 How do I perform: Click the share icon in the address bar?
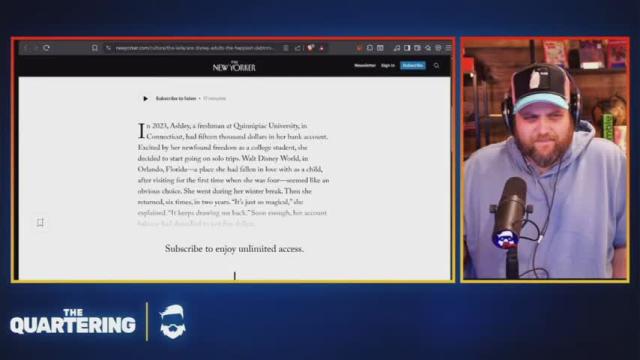coord(298,48)
